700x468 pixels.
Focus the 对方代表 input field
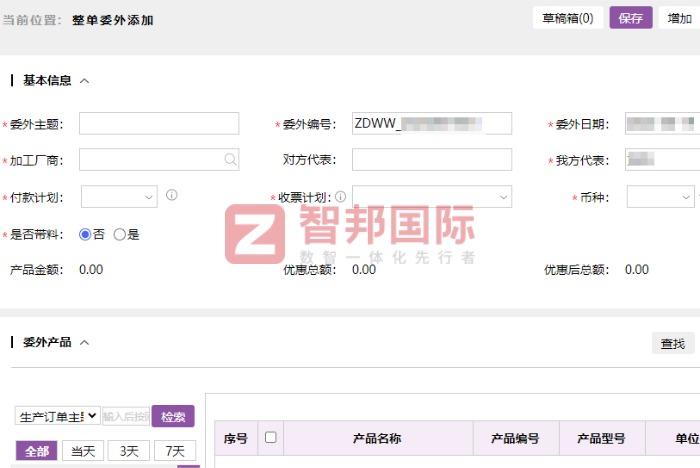[432, 159]
